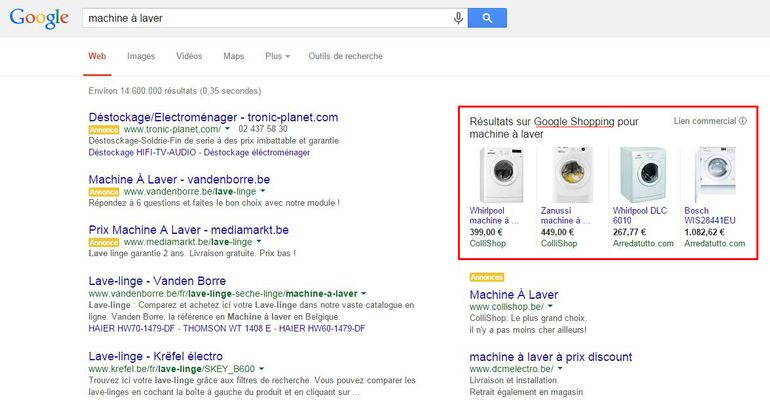This screenshot has height=407, width=770.
Task: Open the Maps tab
Action: tap(233, 56)
